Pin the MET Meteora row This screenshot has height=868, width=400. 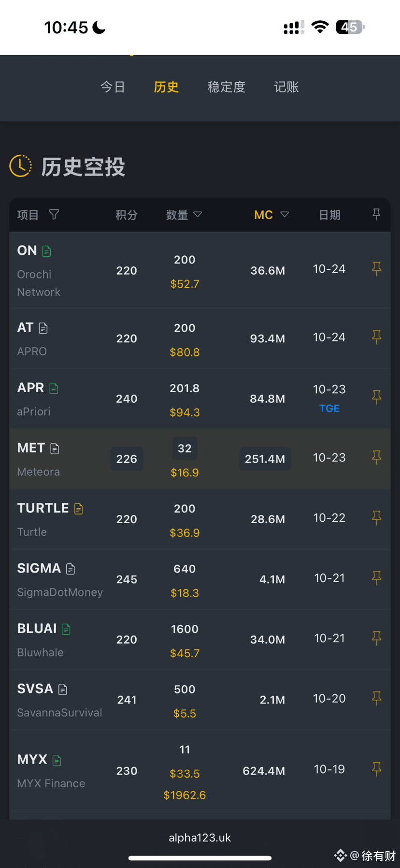click(x=376, y=457)
